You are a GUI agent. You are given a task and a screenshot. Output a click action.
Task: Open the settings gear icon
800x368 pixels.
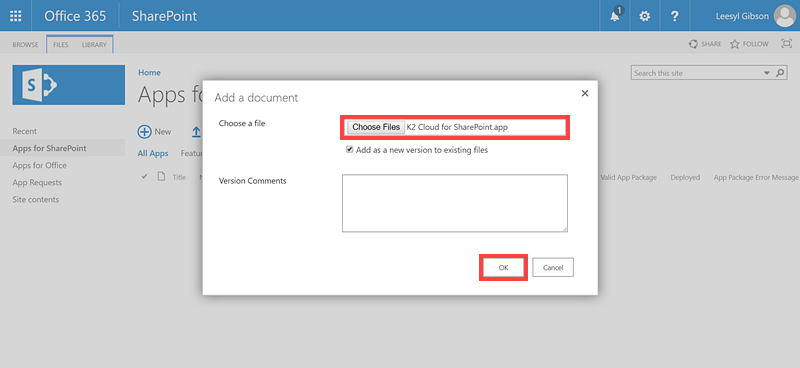click(x=645, y=16)
